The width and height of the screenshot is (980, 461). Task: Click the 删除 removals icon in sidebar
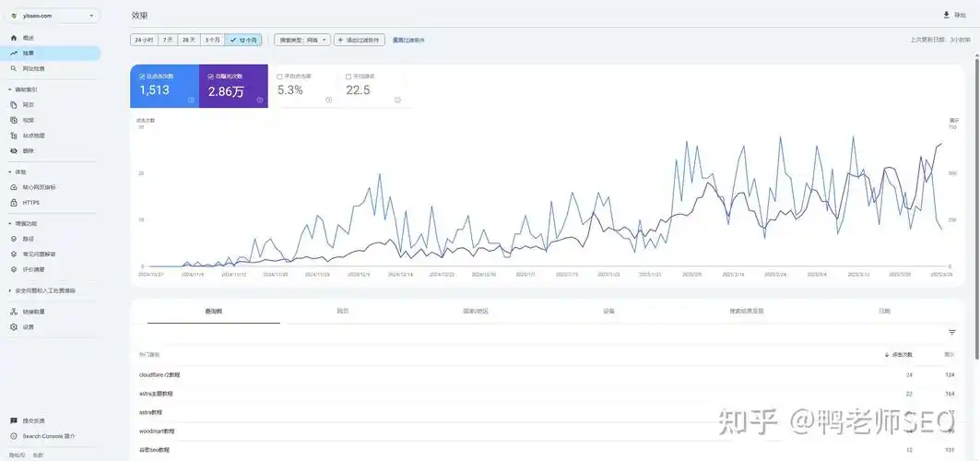pyautogui.click(x=13, y=150)
